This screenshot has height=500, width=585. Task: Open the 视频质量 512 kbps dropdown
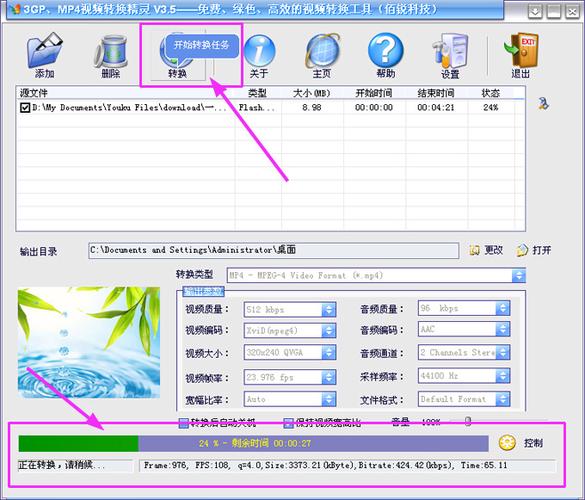click(x=329, y=309)
